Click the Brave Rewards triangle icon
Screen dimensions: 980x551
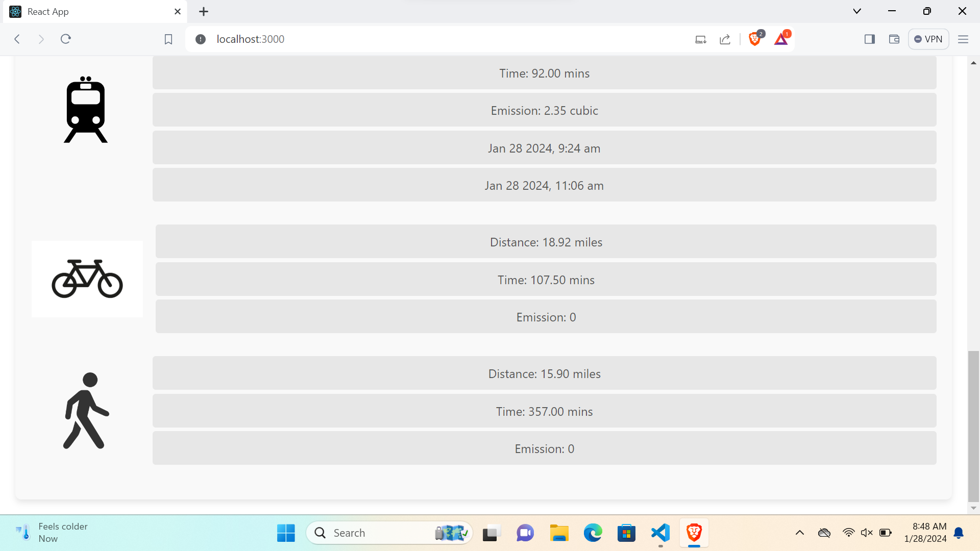click(781, 39)
